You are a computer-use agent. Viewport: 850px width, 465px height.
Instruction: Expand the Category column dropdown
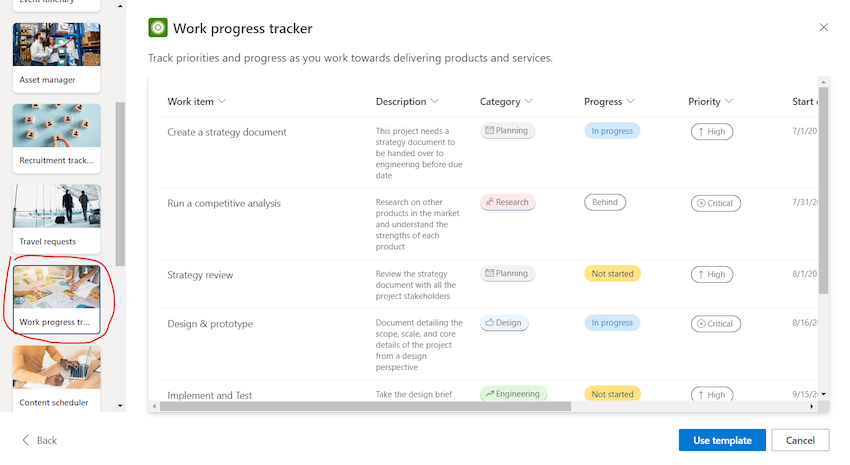tap(529, 101)
